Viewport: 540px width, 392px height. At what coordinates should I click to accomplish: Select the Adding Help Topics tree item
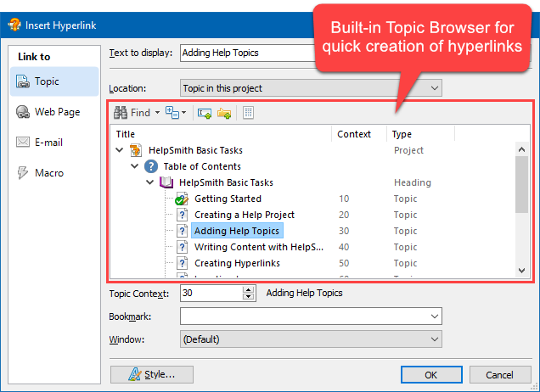coord(237,231)
